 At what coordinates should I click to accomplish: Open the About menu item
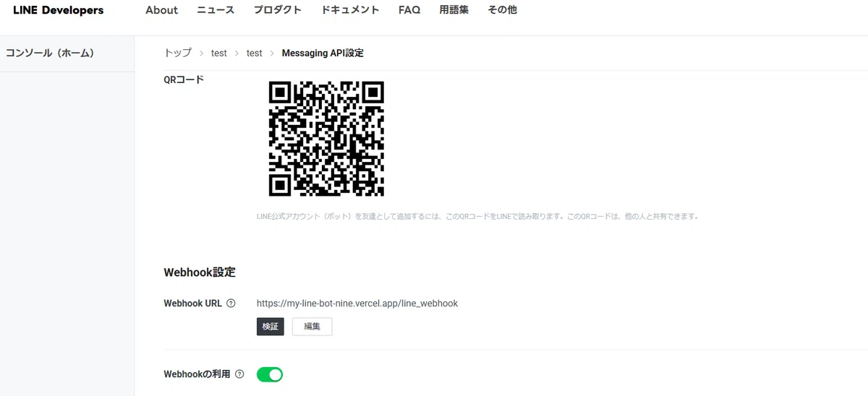(161, 10)
